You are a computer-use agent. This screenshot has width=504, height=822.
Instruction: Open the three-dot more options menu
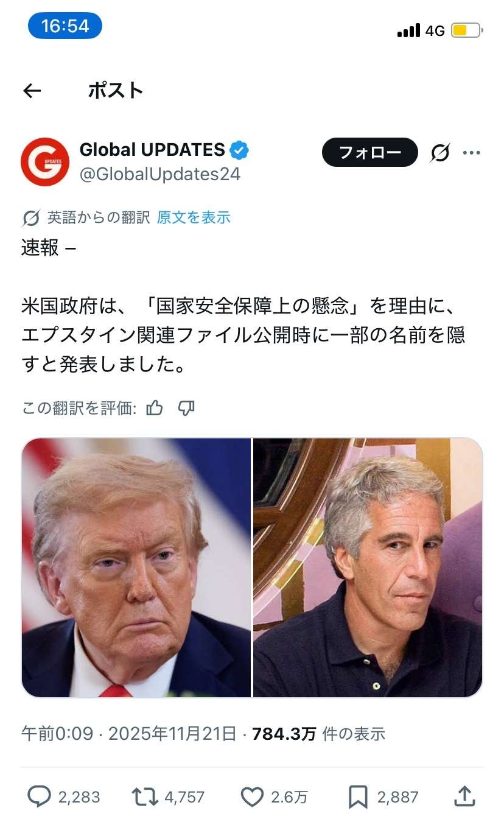coord(472,153)
